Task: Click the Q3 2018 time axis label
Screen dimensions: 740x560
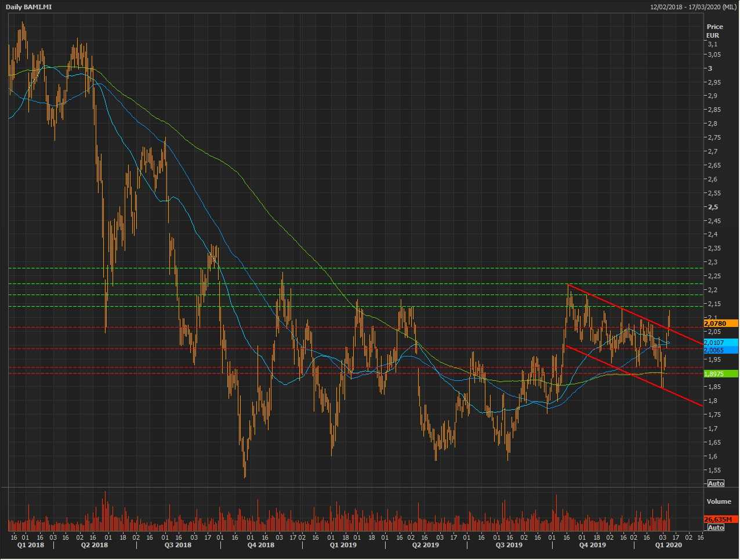Action: (178, 545)
